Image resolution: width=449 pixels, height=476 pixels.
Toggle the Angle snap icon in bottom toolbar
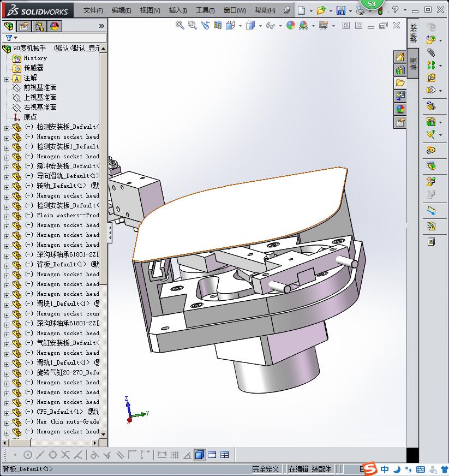click(x=187, y=455)
